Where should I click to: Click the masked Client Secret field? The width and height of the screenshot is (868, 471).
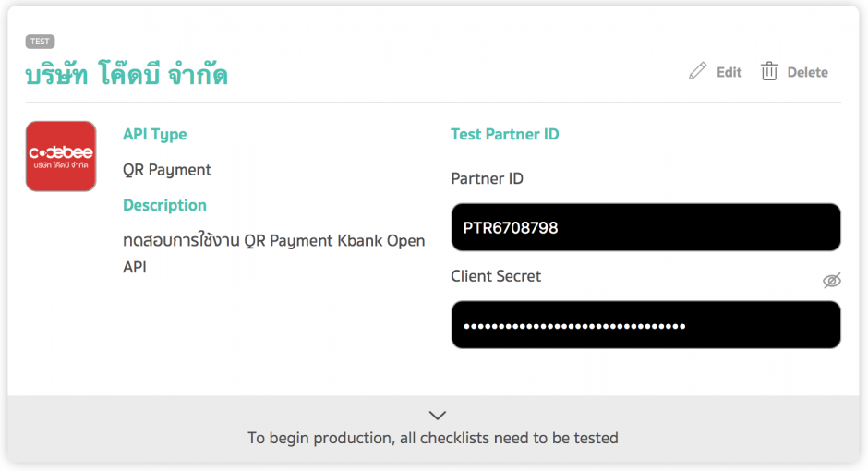(646, 325)
